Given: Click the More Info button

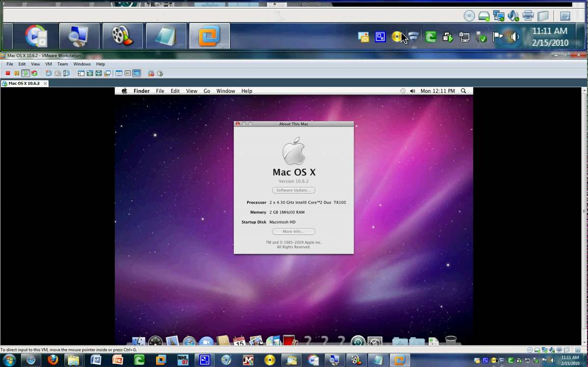Looking at the screenshot, I should coord(293,231).
